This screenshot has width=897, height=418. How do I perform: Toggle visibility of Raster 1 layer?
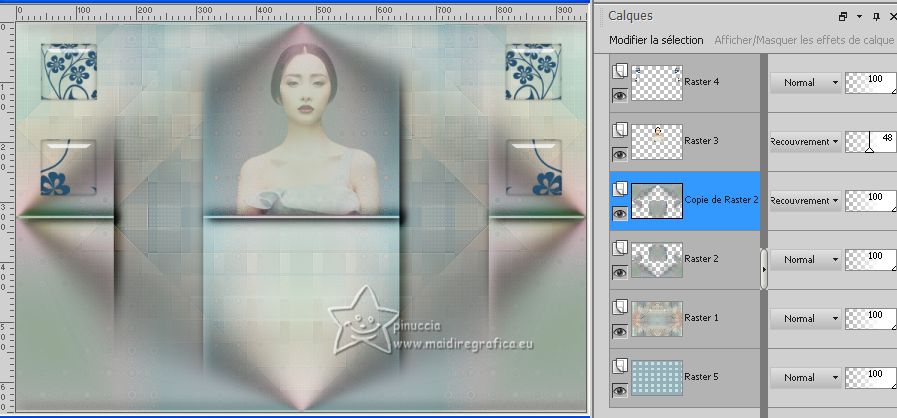620,331
